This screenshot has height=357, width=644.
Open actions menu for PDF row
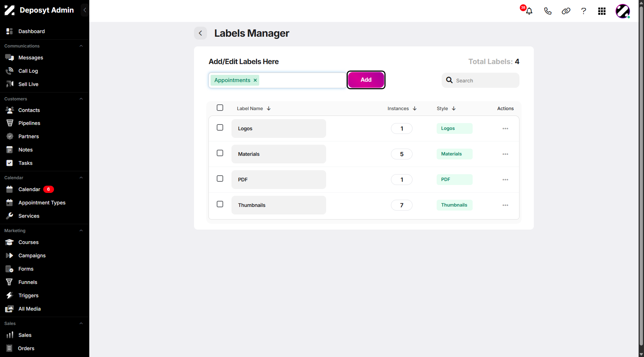point(505,180)
